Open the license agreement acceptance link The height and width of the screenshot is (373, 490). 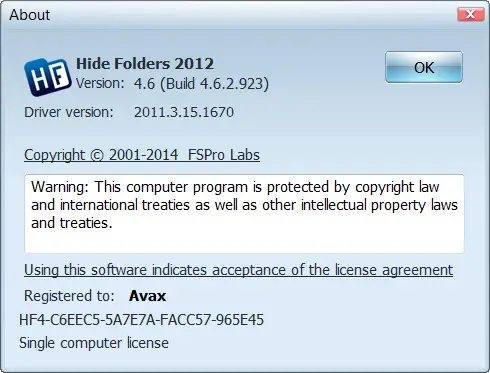point(238,270)
